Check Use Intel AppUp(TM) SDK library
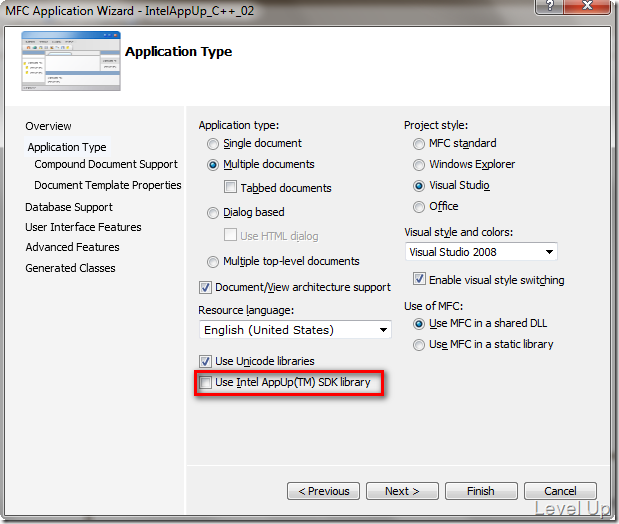 pos(205,382)
